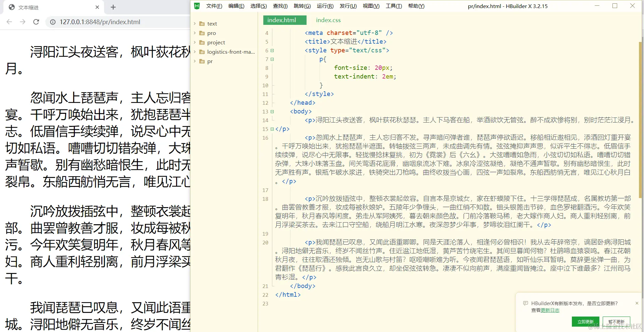
Task: Click the title tag code line
Action: click(345, 42)
